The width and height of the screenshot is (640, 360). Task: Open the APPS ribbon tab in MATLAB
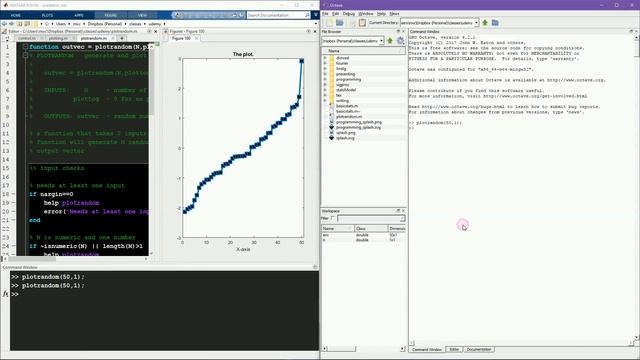tap(79, 15)
